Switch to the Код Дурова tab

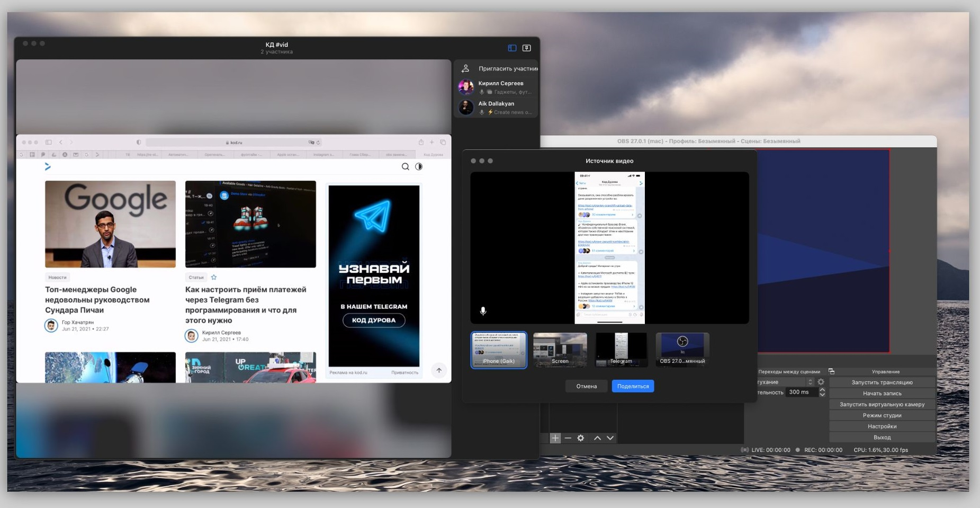[x=433, y=155]
